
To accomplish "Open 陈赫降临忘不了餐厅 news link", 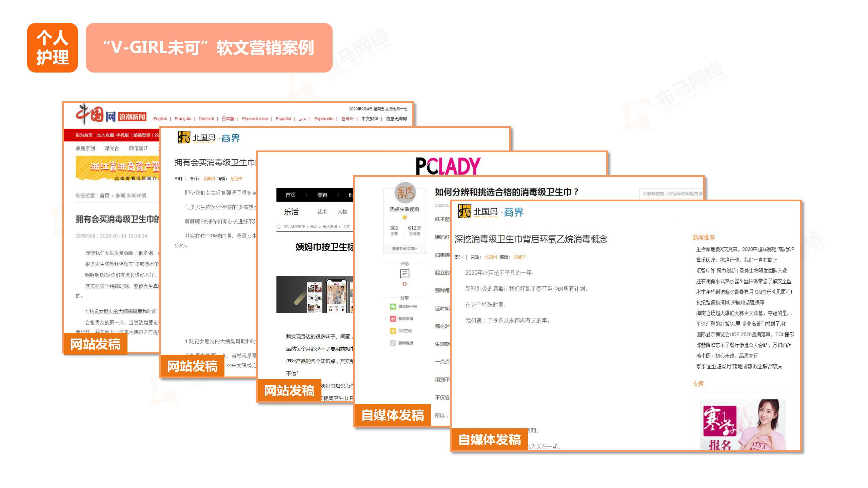I will coord(744,345).
